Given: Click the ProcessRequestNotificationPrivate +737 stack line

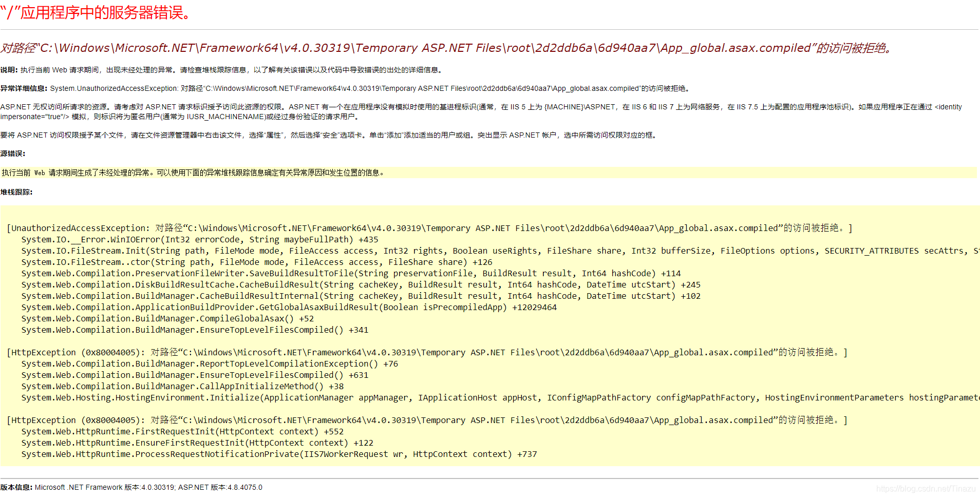Looking at the screenshot, I should coord(279,454).
